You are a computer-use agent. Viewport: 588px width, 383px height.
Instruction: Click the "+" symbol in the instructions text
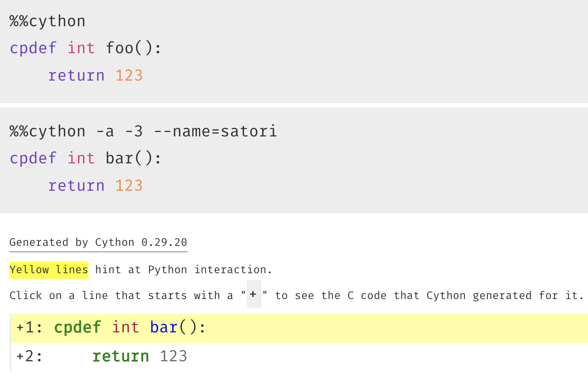click(x=253, y=294)
